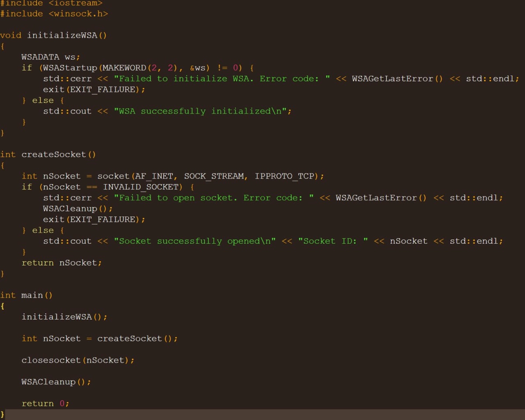Click 'IPPROTO_TCP' argument

point(284,176)
